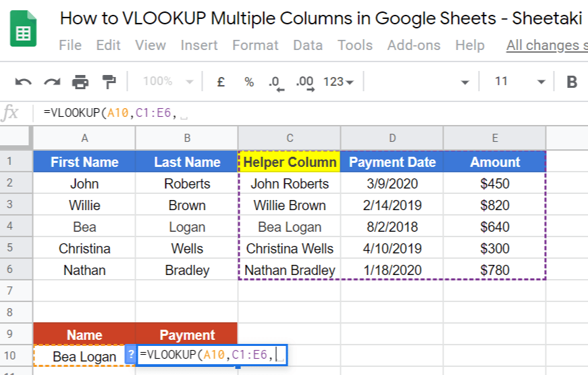Image resolution: width=588 pixels, height=375 pixels.
Task: Click the $780 amount cell
Action: (495, 270)
